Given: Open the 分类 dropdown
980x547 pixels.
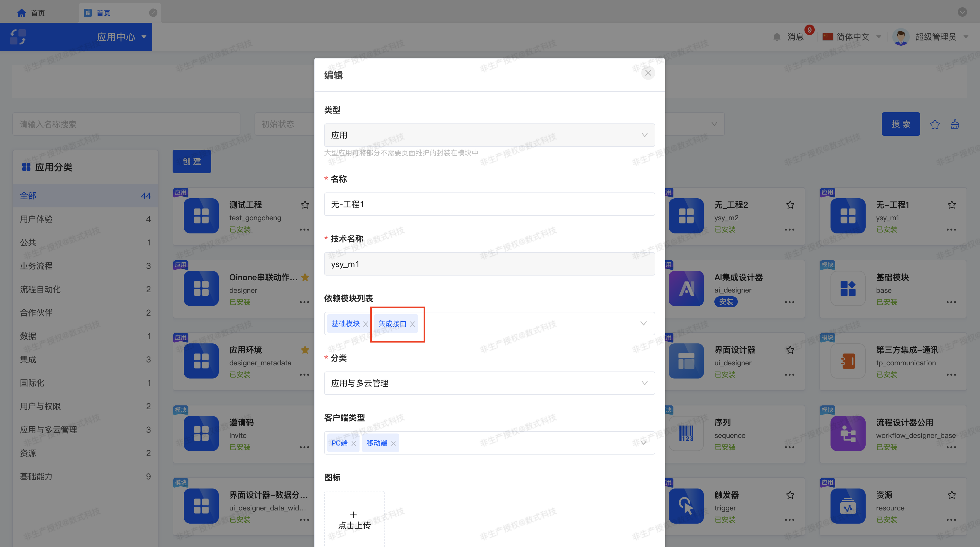Looking at the screenshot, I should 489,383.
